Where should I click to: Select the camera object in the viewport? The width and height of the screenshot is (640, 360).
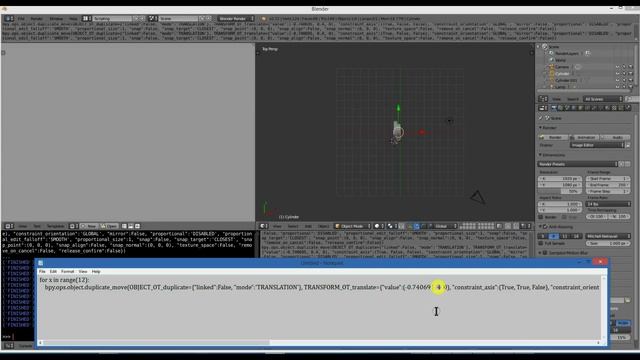pyautogui.click(x=478, y=198)
